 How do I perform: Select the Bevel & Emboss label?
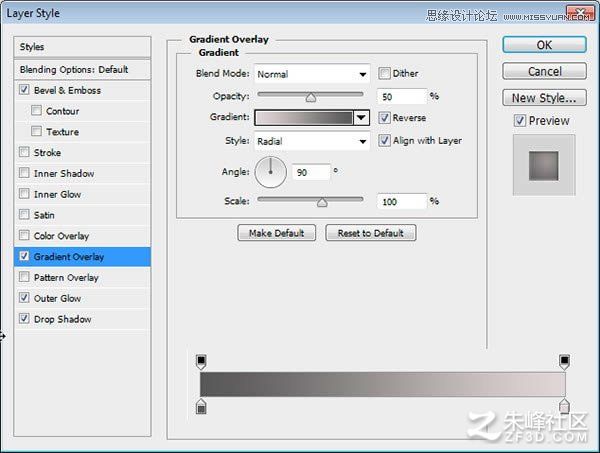(67, 90)
